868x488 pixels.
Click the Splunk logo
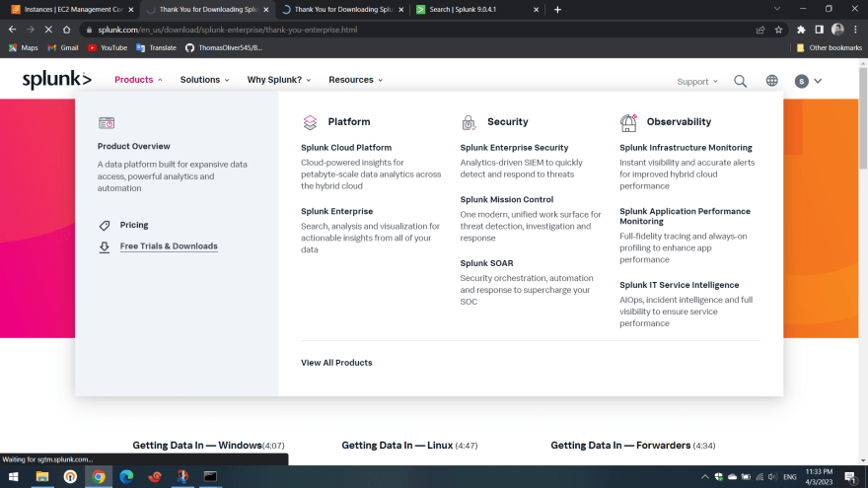pos(56,80)
